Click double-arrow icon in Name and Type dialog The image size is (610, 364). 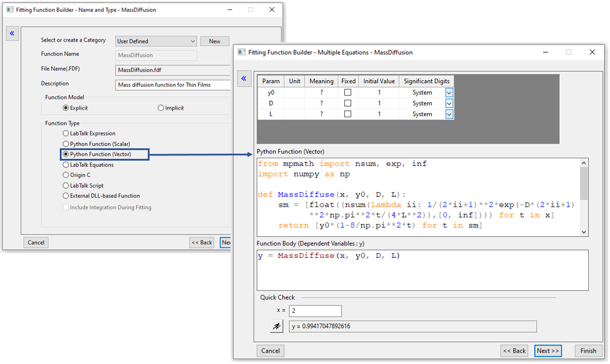click(x=12, y=33)
